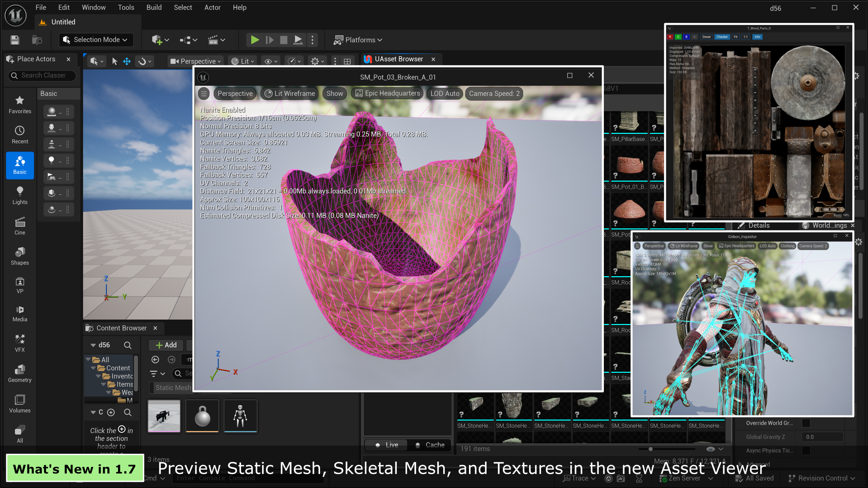
Task: Open the viewport layout grid icon
Action: 347,61
